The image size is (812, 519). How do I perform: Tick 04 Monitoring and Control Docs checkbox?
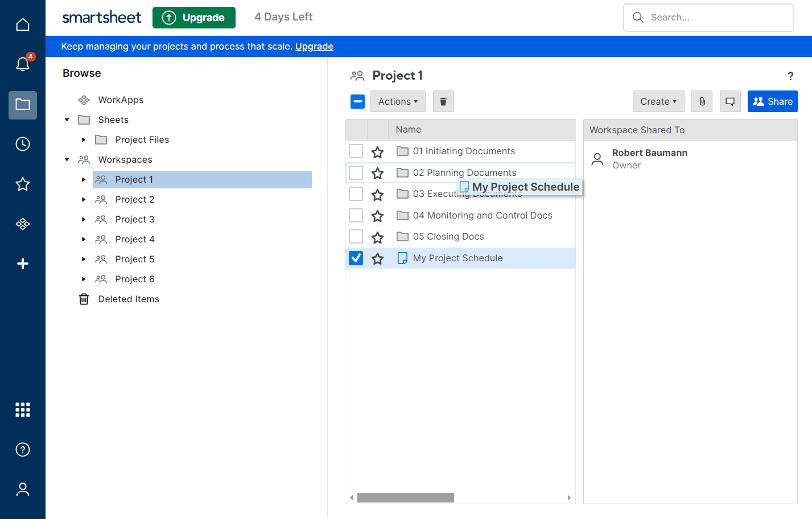(x=356, y=215)
